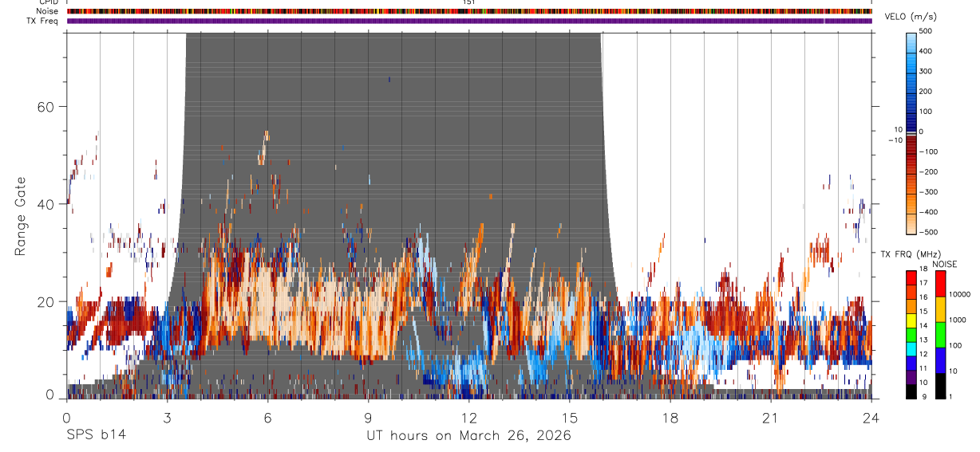The image size is (980, 452).
Task: Click the 24 tick on UT hours axis
Action: (x=871, y=418)
